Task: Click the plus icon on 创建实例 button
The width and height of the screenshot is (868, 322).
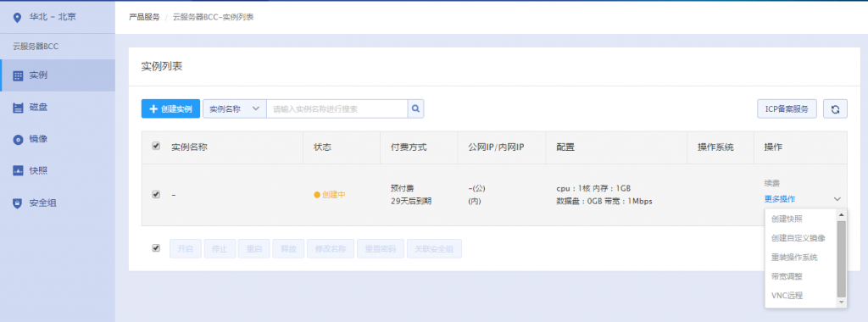Action: coord(153,109)
